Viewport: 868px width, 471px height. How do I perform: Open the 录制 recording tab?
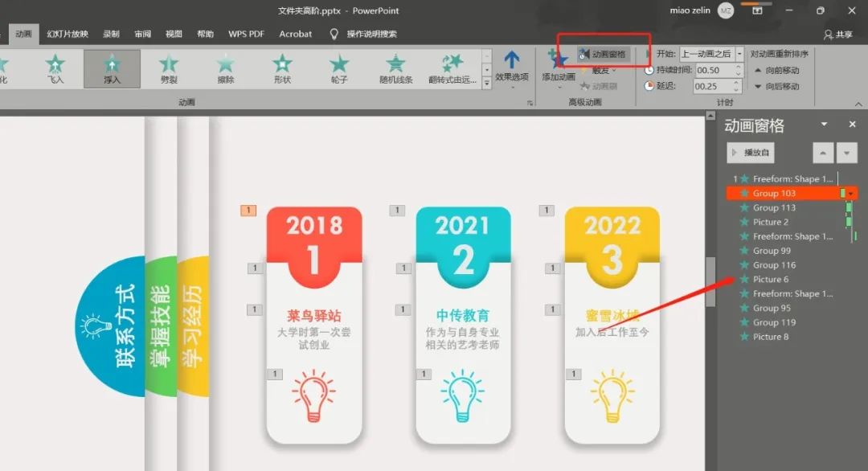tap(111, 34)
